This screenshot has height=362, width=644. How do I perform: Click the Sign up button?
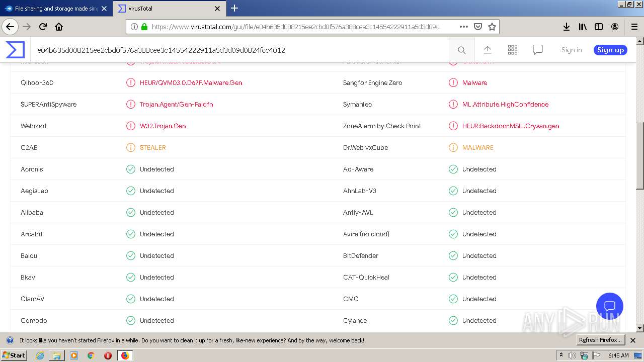610,50
